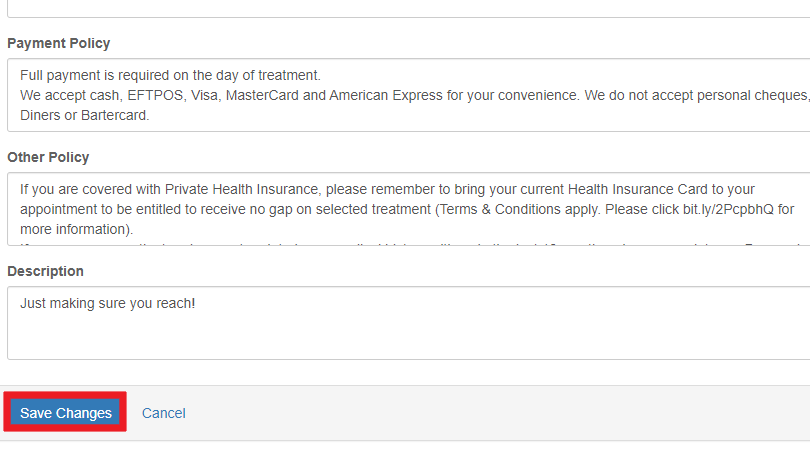This screenshot has width=810, height=450.
Task: Click the bit.ly/2PcpbhQ text in Other Policy
Action: point(728,209)
